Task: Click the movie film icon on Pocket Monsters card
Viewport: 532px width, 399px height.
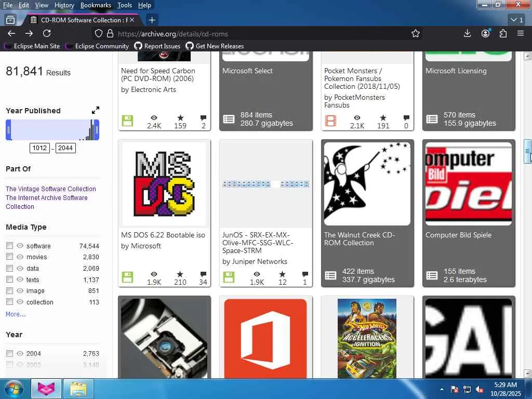Action: (x=330, y=121)
